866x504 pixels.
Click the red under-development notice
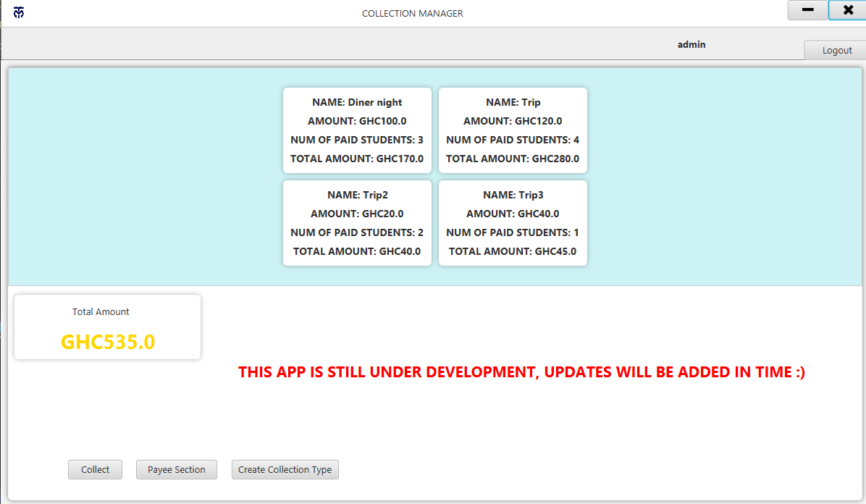(x=521, y=372)
